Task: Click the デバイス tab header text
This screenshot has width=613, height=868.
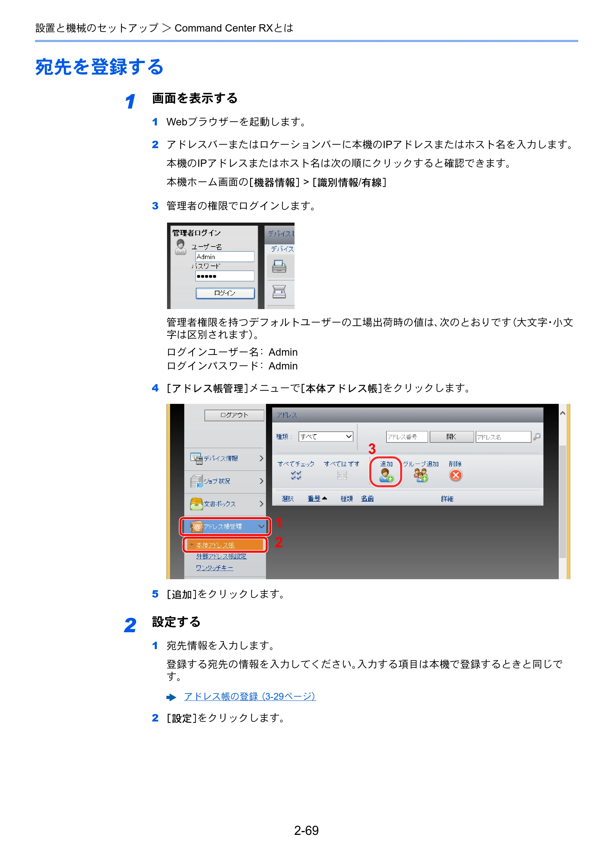Action: click(x=282, y=249)
